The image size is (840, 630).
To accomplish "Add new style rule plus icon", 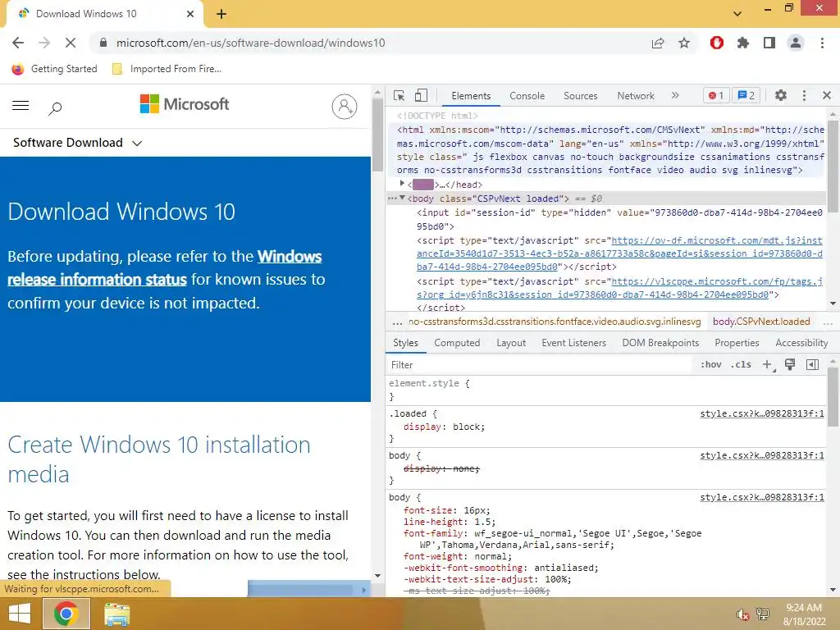I will [x=768, y=365].
